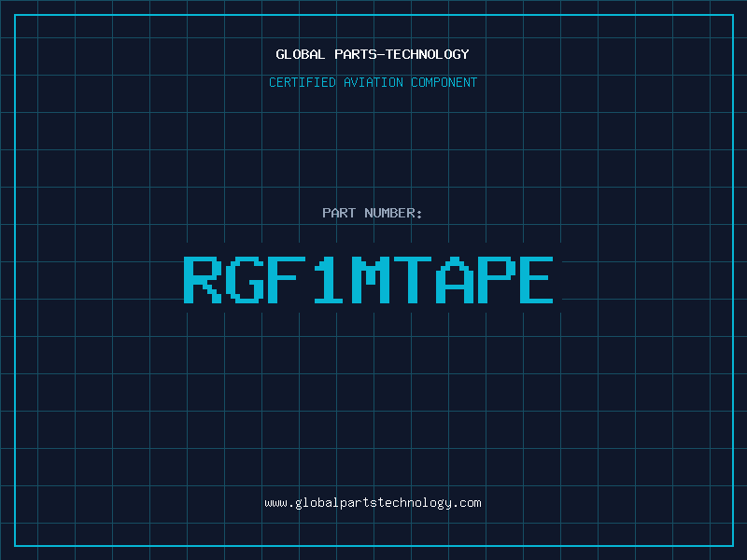747x560 pixels.
Task: Click the PART NUMBER: label
Action: pyautogui.click(x=373, y=213)
